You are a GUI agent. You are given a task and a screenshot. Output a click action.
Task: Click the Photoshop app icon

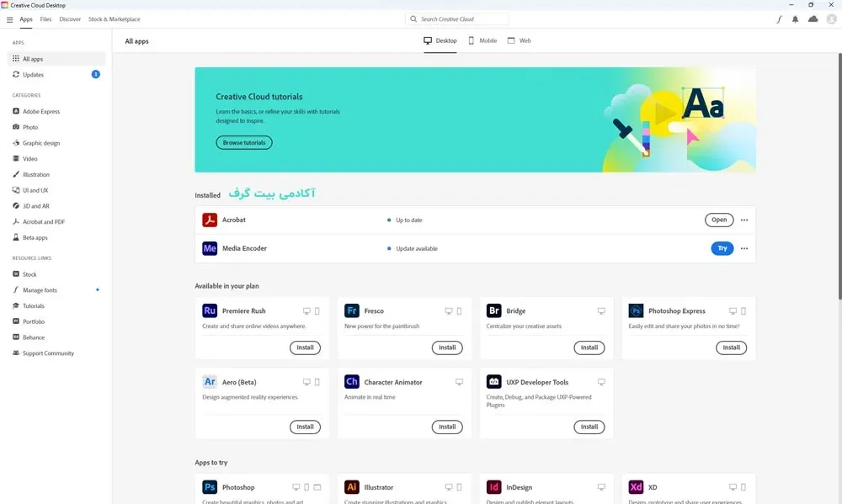pyautogui.click(x=210, y=487)
